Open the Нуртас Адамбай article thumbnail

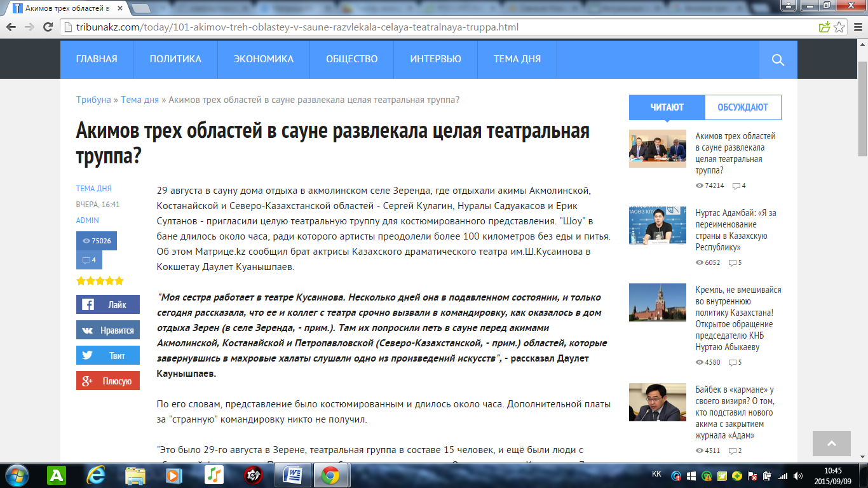(x=657, y=226)
